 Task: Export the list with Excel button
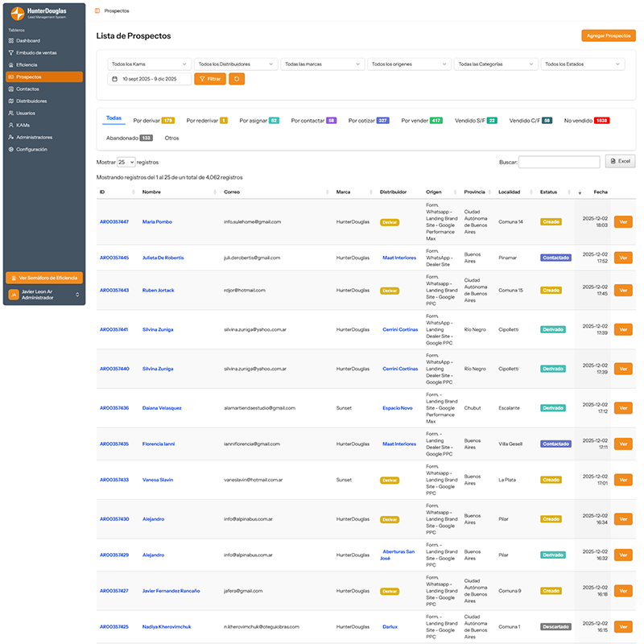[620, 162]
